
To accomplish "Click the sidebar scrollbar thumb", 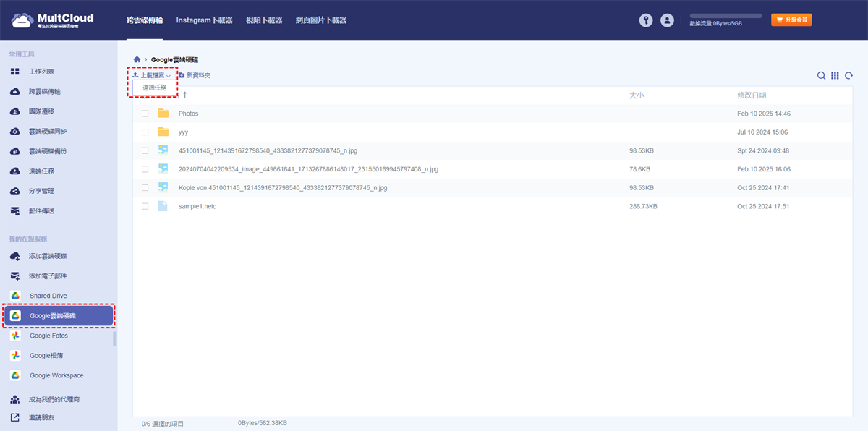I will coord(115,338).
